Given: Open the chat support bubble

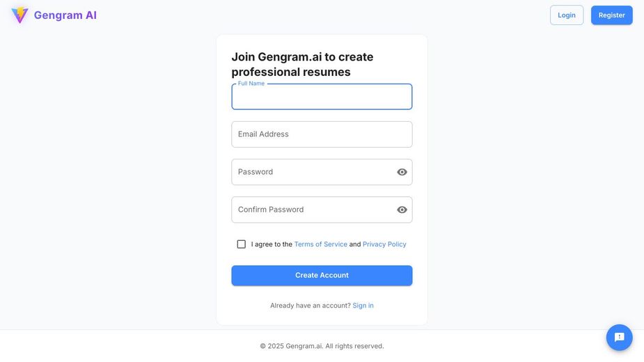Looking at the screenshot, I should click(x=619, y=338).
